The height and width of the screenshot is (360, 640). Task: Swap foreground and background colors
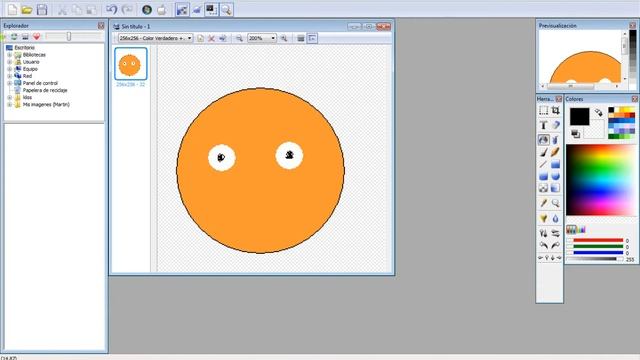click(x=598, y=112)
